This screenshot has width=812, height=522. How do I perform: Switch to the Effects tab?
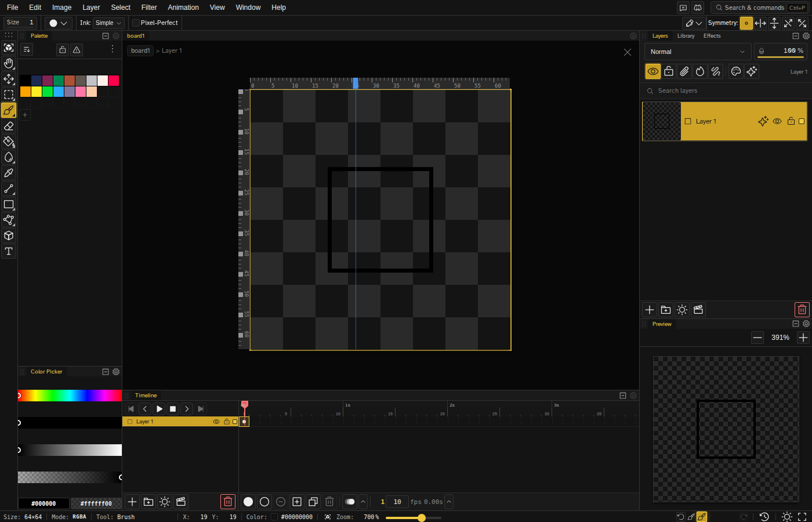tap(712, 36)
